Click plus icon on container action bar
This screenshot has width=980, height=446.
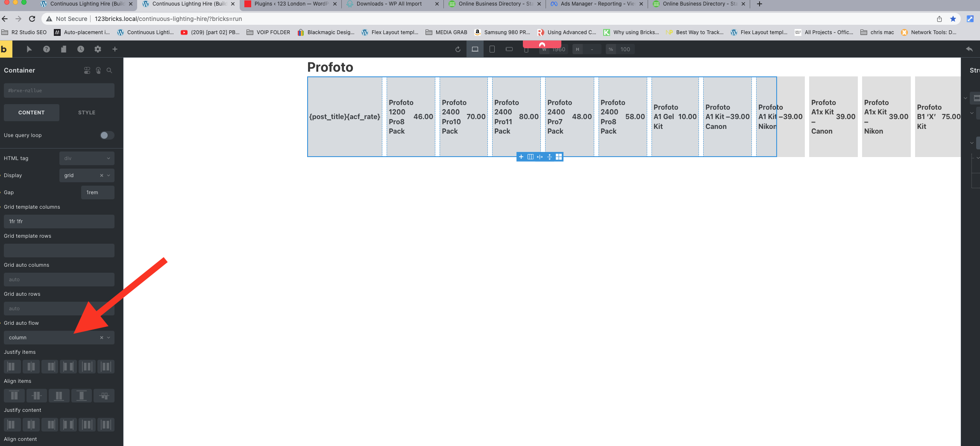point(521,157)
